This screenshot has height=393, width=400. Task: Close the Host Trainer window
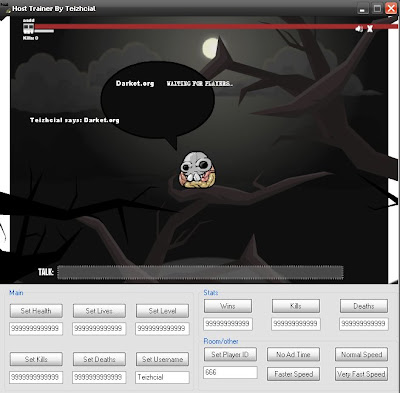click(391, 8)
